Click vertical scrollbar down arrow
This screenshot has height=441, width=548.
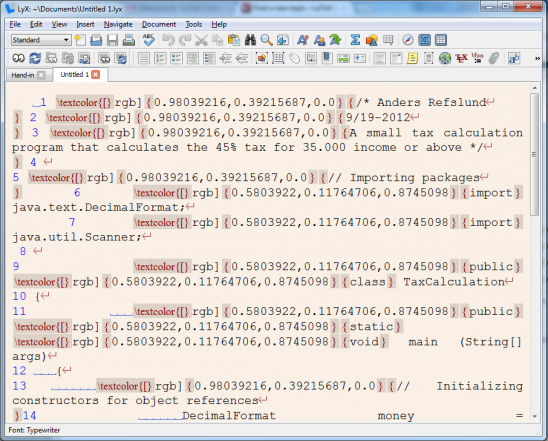tap(534, 416)
